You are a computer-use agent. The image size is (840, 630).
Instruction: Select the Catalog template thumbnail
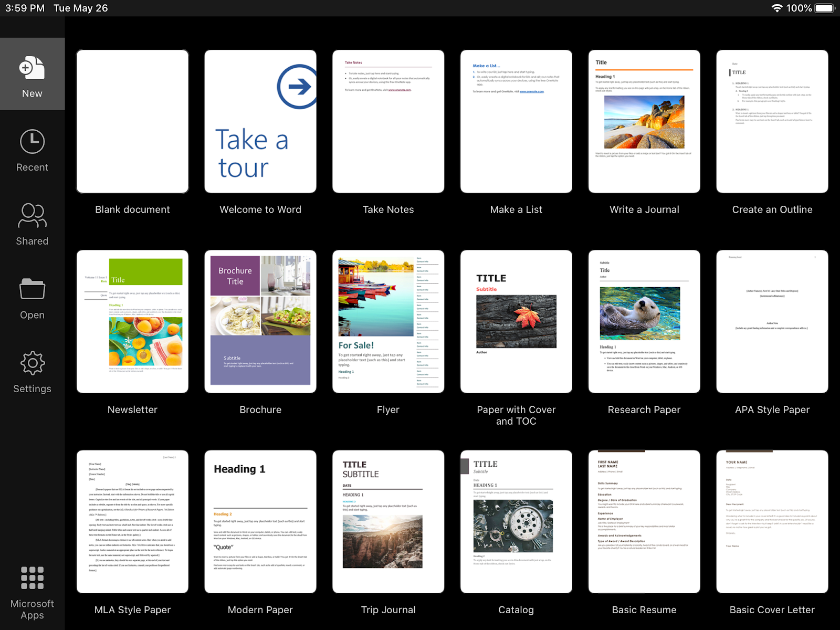516,521
